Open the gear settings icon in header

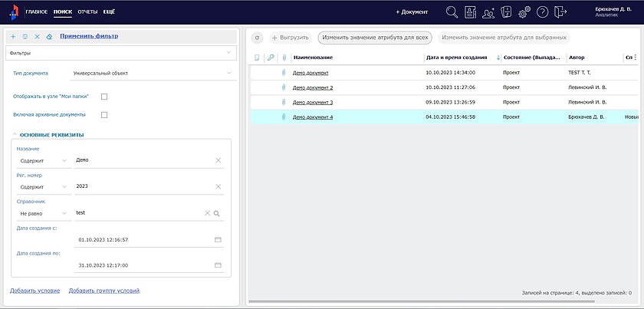click(524, 12)
